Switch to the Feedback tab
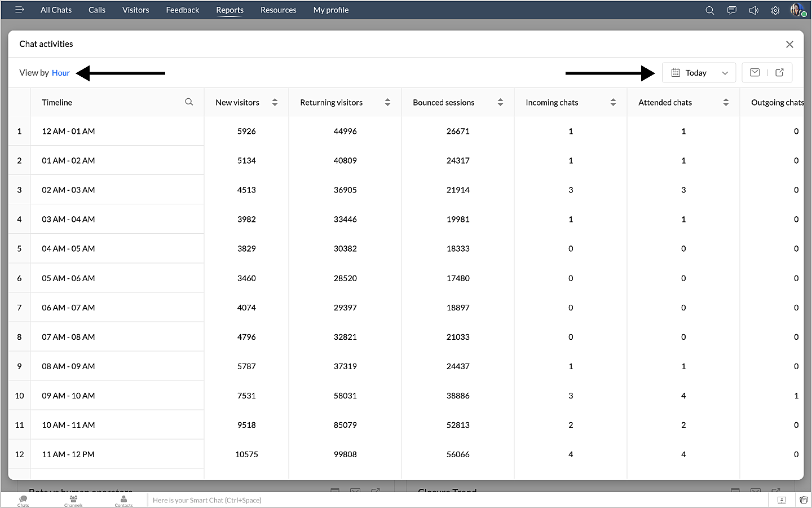Viewport: 812px width, 508px height. click(182, 10)
